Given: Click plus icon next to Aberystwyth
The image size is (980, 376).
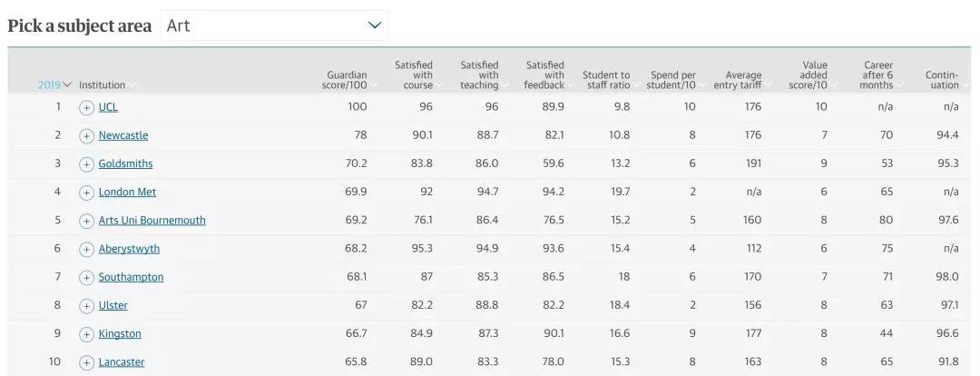Looking at the screenshot, I should (86, 249).
